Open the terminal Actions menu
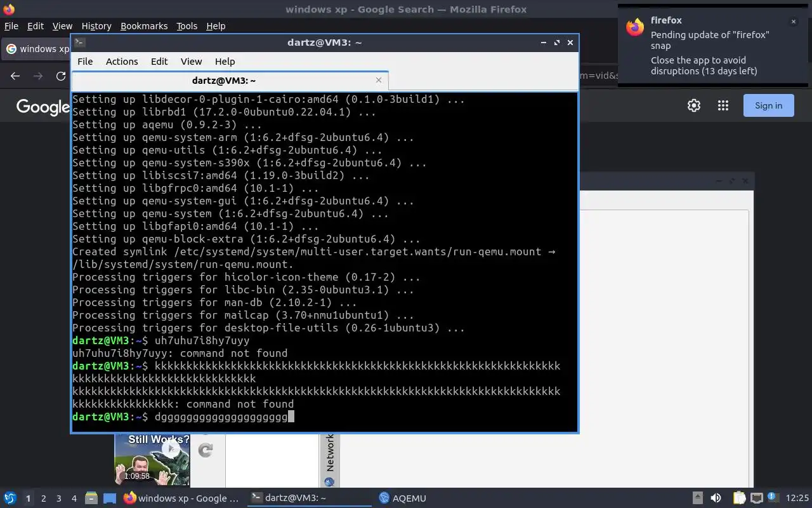The width and height of the screenshot is (812, 508). (x=122, y=62)
